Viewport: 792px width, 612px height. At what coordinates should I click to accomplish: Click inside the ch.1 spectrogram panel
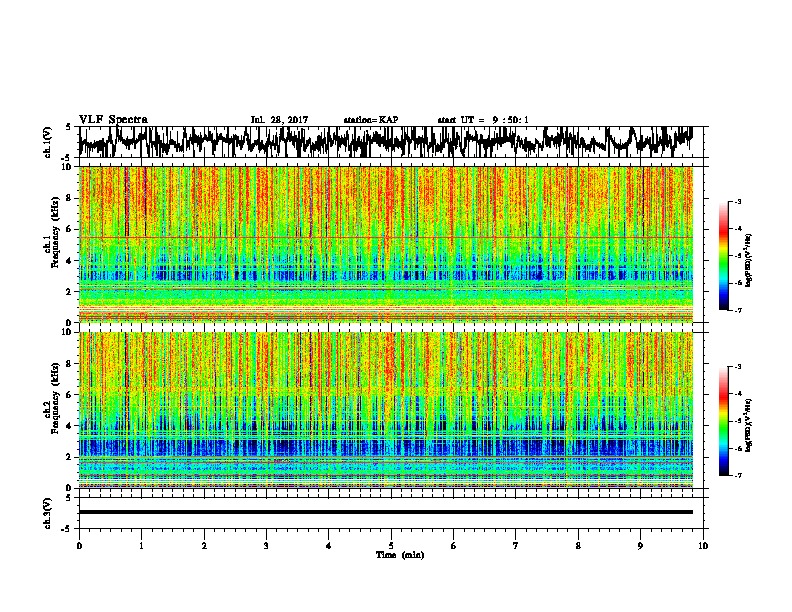pos(386,244)
